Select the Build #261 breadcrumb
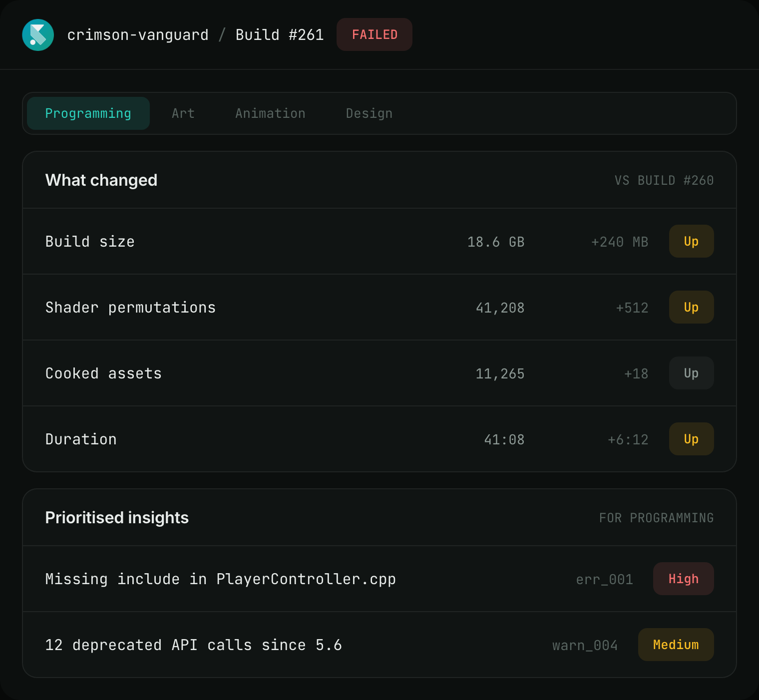The height and width of the screenshot is (700, 759). pyautogui.click(x=280, y=35)
